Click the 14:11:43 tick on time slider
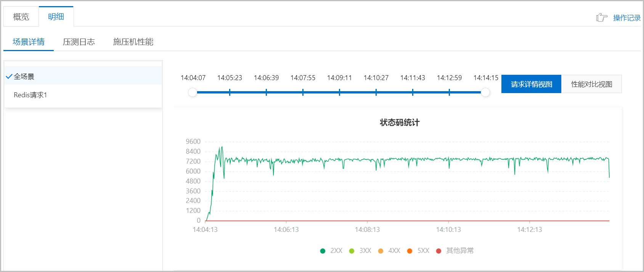The image size is (644, 272). pos(413,92)
